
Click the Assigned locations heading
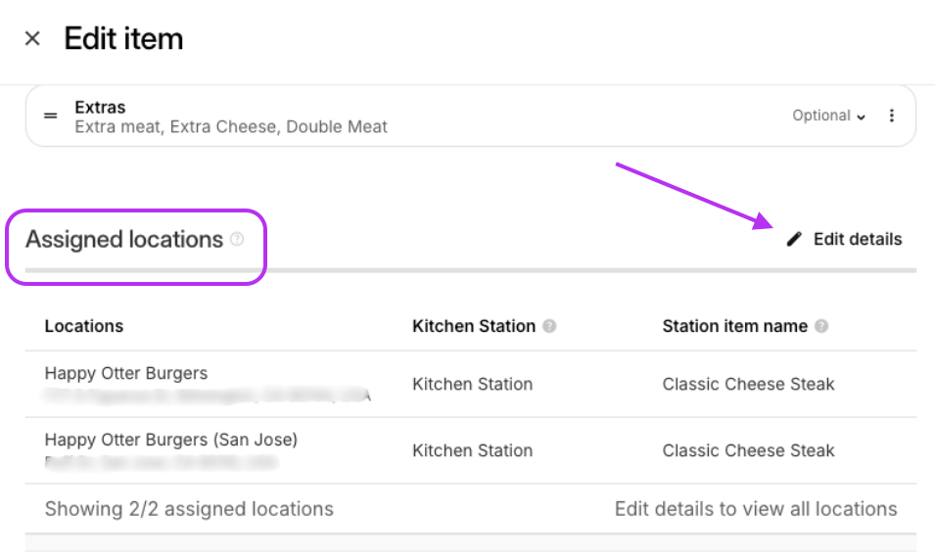click(x=124, y=240)
